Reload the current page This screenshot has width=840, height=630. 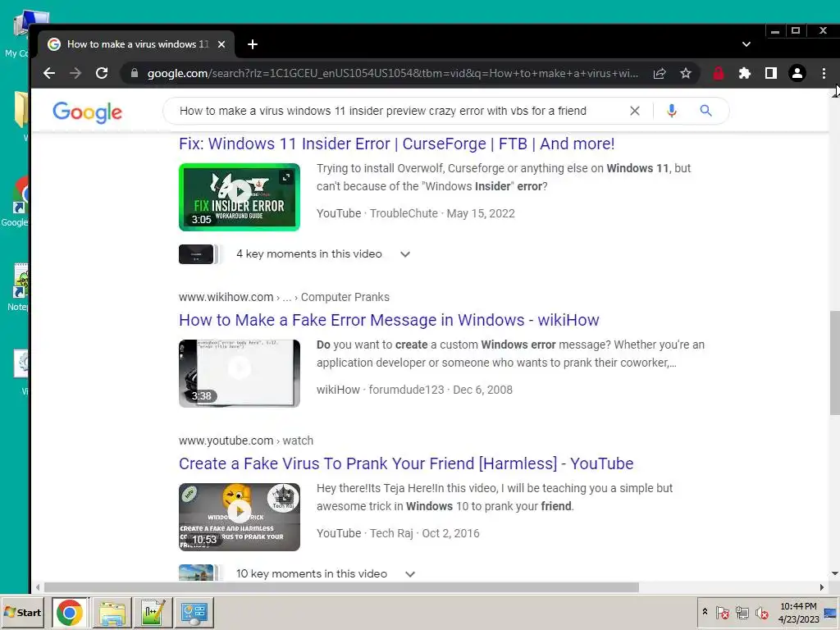pos(102,73)
